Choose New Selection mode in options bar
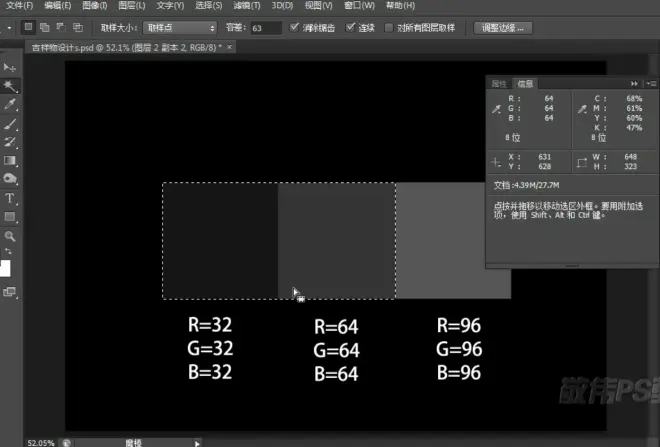The image size is (660, 447). [28, 27]
